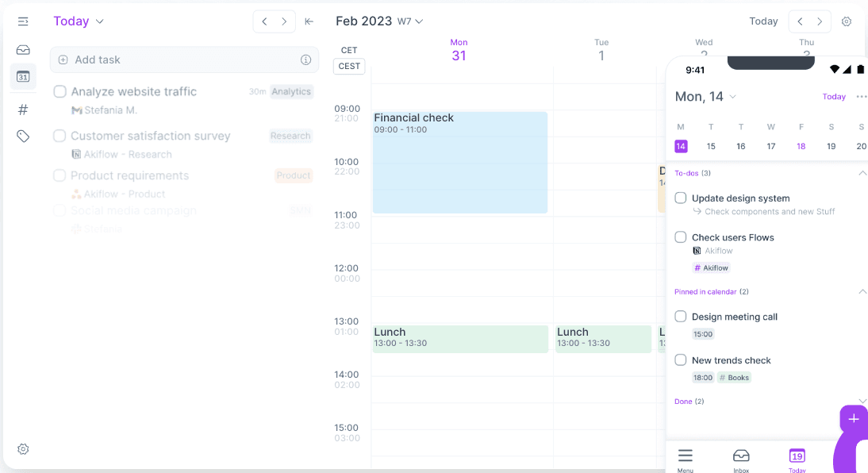
Task: Mark Update design system as done
Action: pos(680,198)
